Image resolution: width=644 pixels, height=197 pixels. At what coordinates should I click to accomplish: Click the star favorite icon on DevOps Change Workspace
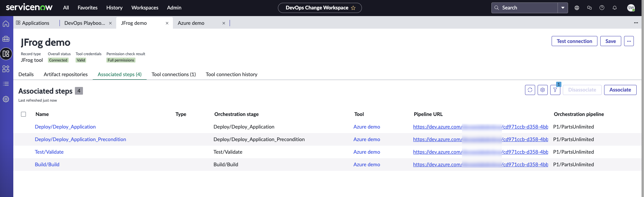tap(353, 8)
